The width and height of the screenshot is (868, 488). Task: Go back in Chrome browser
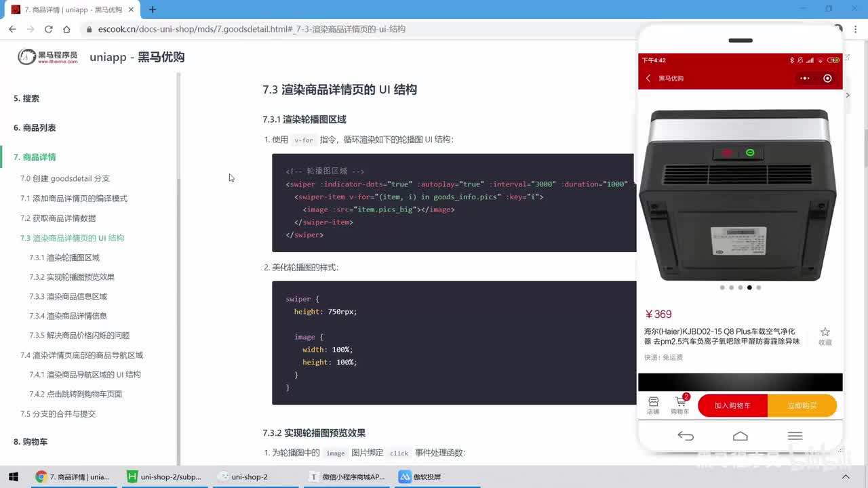(12, 29)
